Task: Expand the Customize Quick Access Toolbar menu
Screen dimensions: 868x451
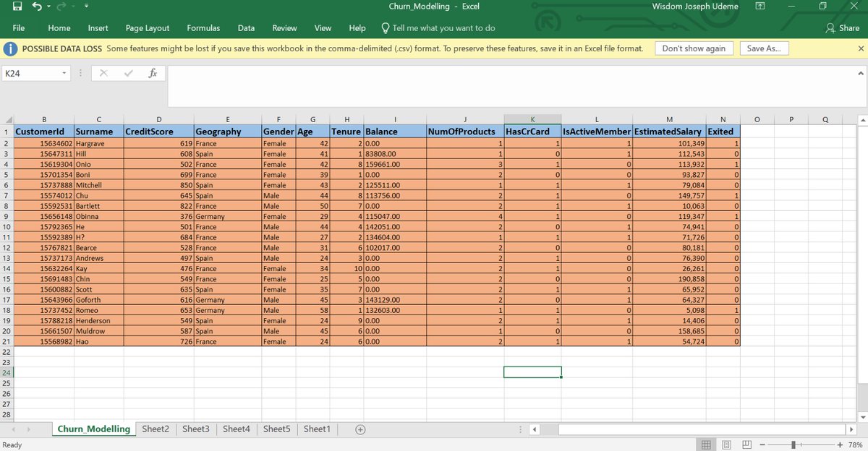Action: [x=86, y=6]
